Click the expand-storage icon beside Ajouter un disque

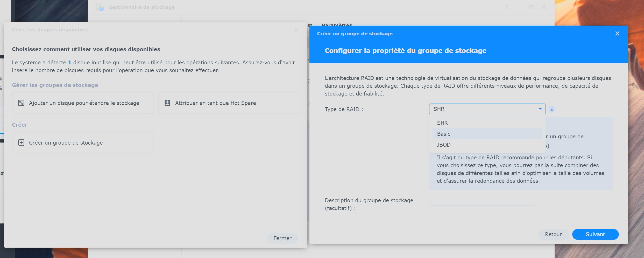pyautogui.click(x=21, y=103)
